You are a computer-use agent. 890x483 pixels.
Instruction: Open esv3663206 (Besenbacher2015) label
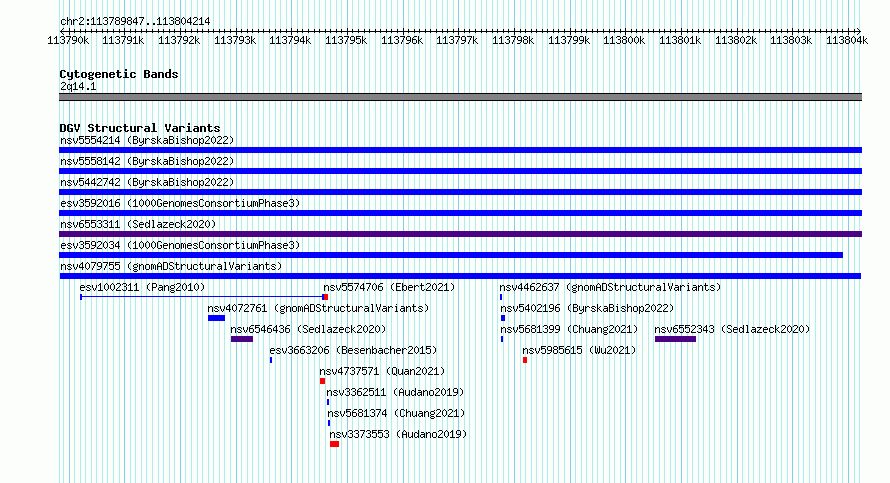pyautogui.click(x=353, y=350)
